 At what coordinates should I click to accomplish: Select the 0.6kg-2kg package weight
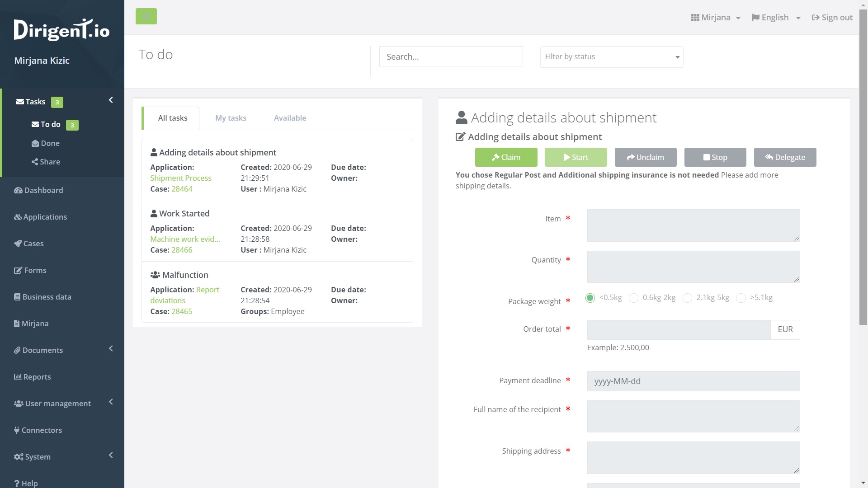click(x=634, y=298)
